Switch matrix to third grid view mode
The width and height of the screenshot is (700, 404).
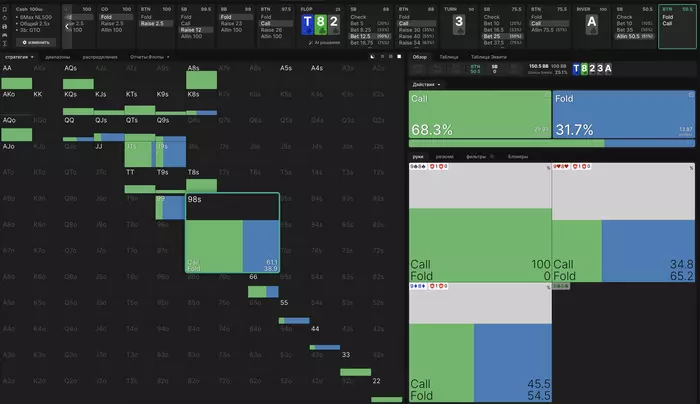point(391,57)
